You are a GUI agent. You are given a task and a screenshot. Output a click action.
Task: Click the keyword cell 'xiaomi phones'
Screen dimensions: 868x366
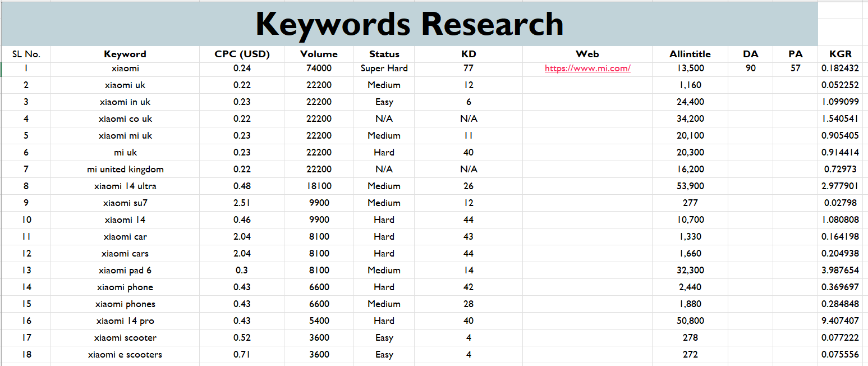pyautogui.click(x=125, y=304)
